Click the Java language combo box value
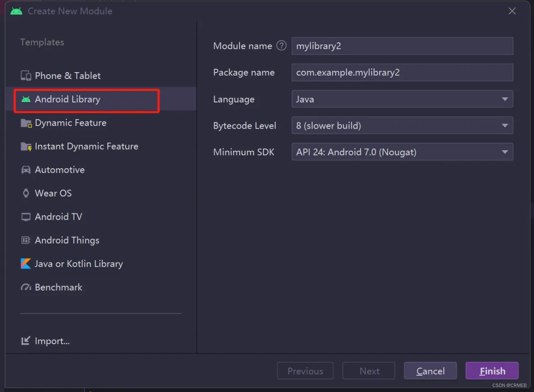Screen dimensions: 534x392 coord(402,99)
